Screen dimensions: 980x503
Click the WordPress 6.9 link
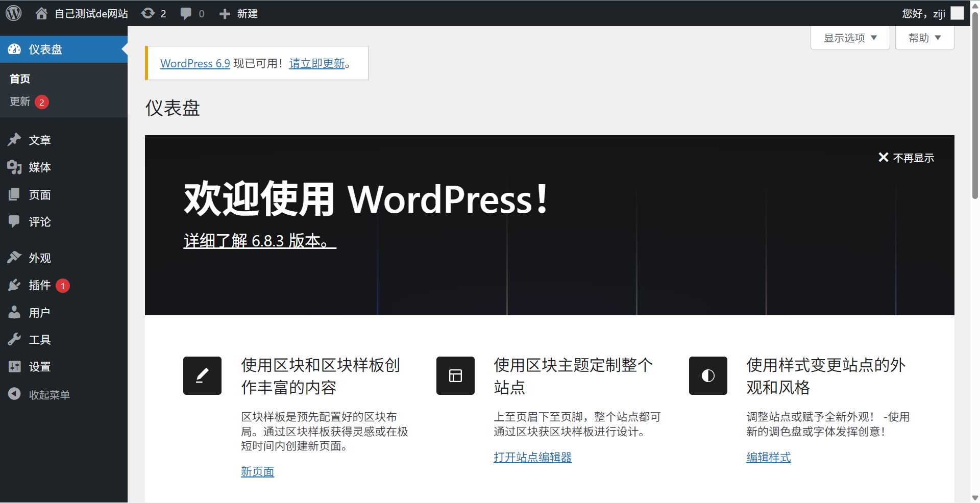click(195, 63)
